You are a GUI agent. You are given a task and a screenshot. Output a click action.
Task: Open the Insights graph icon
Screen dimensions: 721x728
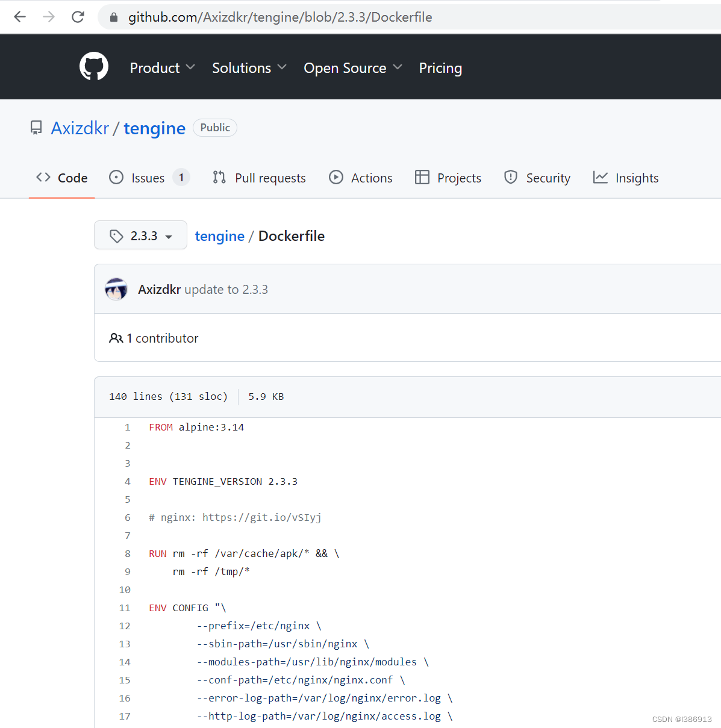(x=601, y=177)
